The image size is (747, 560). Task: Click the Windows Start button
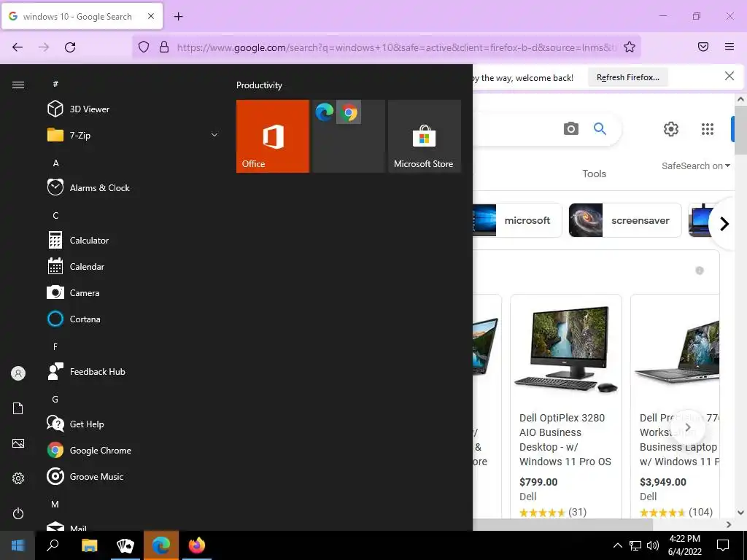click(x=18, y=545)
